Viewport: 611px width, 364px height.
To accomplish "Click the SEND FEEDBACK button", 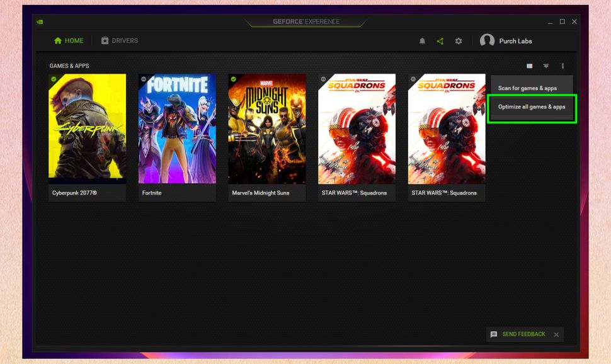I will [x=524, y=334].
